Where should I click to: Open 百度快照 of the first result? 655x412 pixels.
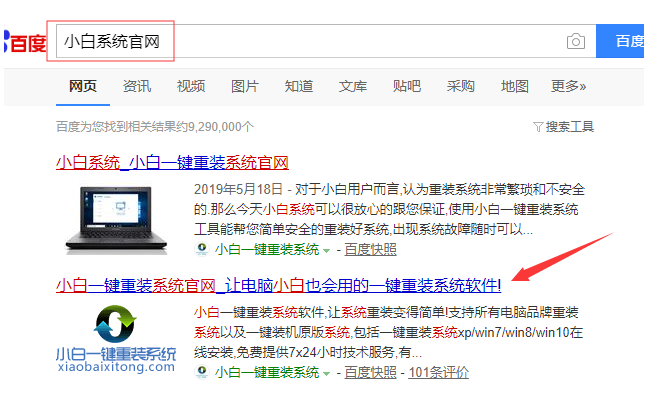click(370, 249)
